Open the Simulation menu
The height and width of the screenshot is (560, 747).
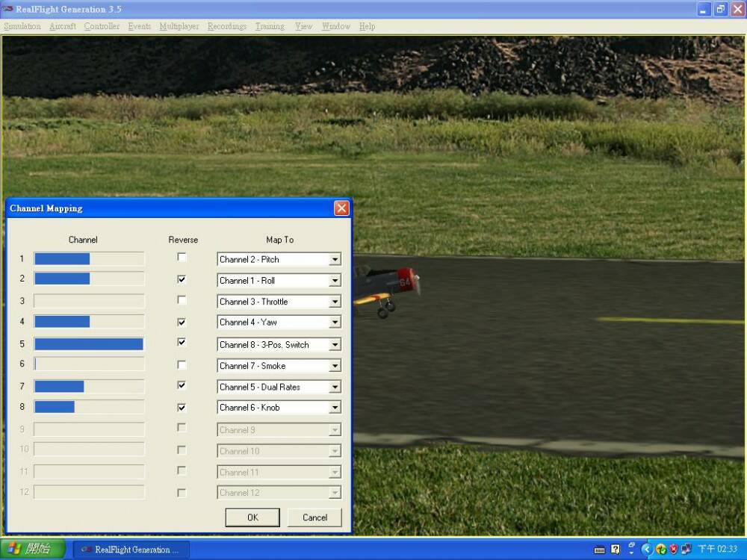click(x=22, y=26)
